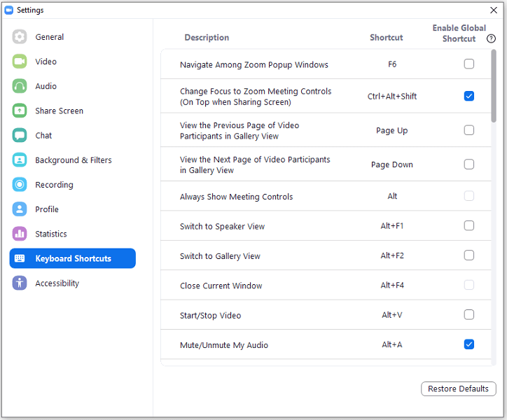Click 'Always Show Meeting Controls' description
This screenshot has height=420, width=507.
[x=237, y=197]
